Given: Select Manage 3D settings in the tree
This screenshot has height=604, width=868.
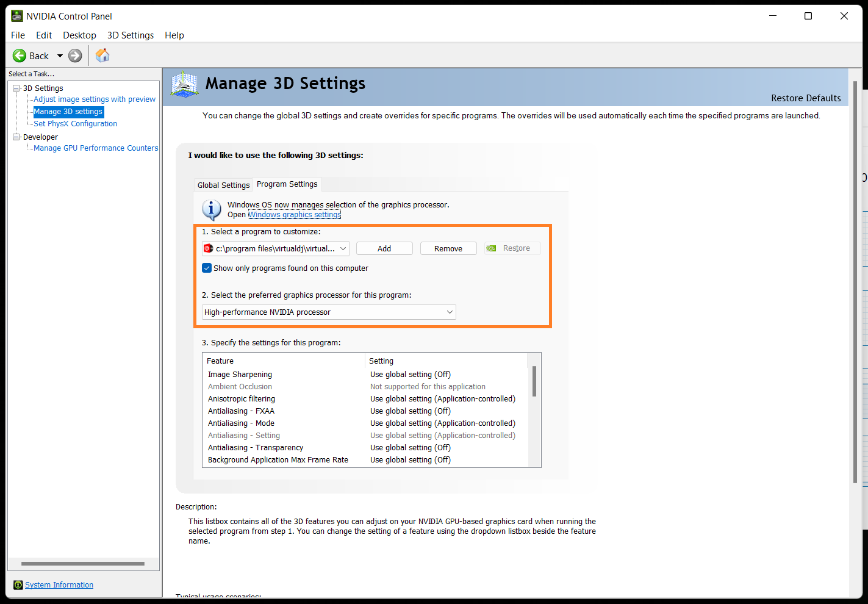Looking at the screenshot, I should click(68, 112).
